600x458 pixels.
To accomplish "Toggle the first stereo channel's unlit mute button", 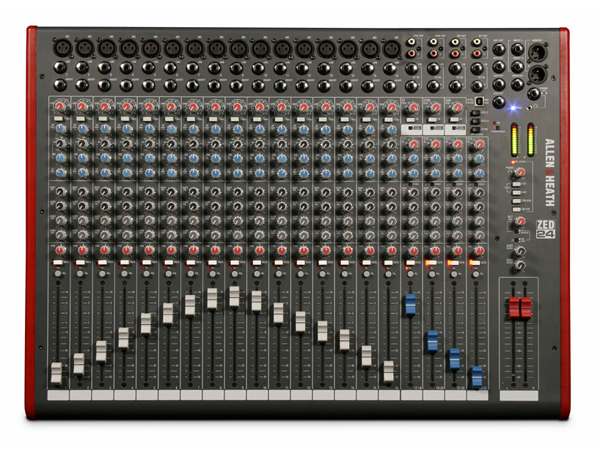I will click(410, 263).
